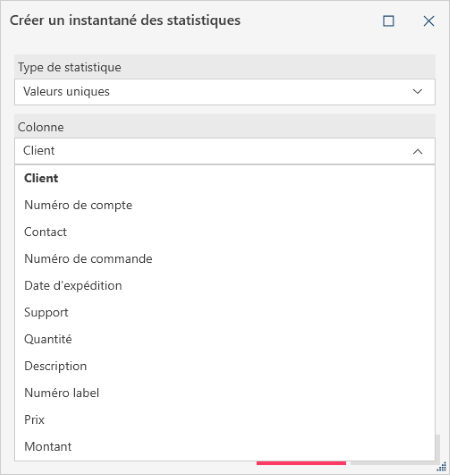Close the Créer un instantané dialog
Viewport: 450px width, 475px height.
click(429, 21)
